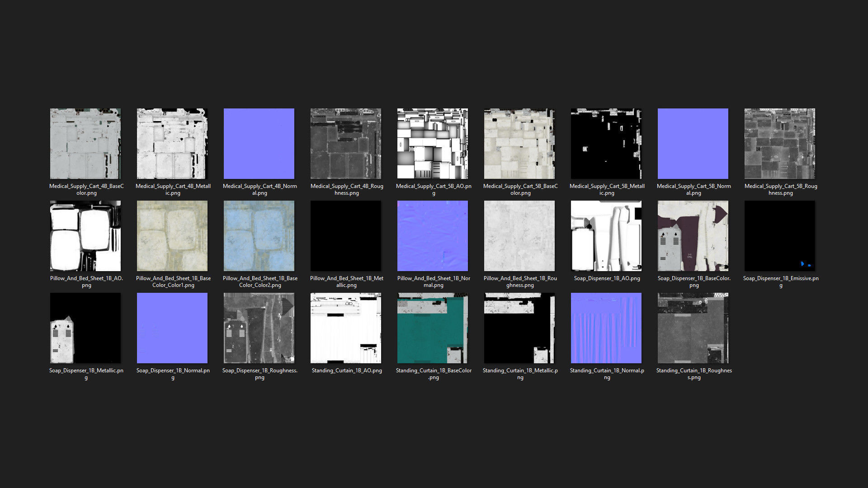The width and height of the screenshot is (868, 488).
Task: Select Medical_Supply_Cart_5B_BaseColor.png file
Action: (x=519, y=144)
